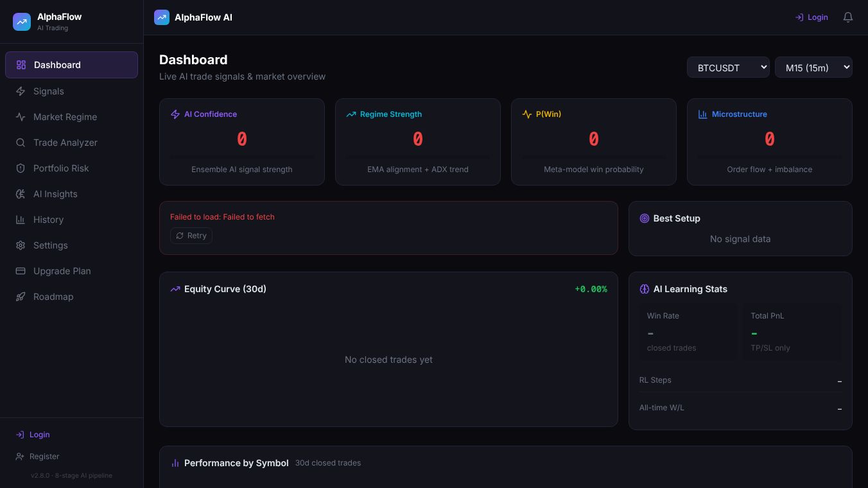Click the Login link at top right
Screen dimensions: 868x488
point(811,17)
